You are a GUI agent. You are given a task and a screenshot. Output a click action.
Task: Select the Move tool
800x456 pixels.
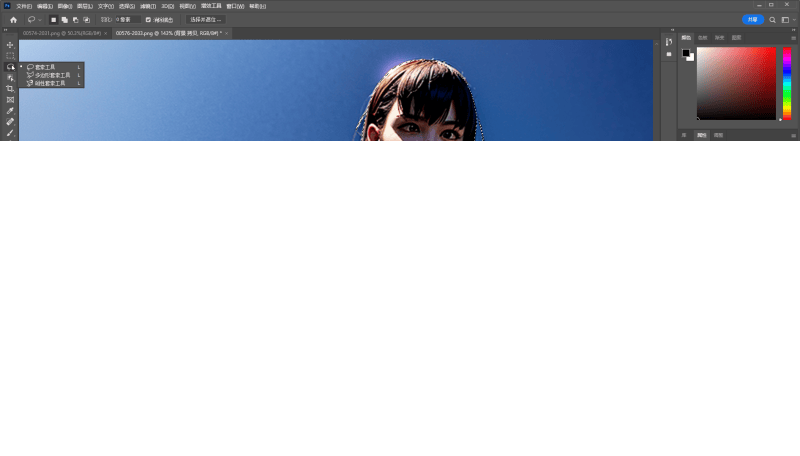coord(10,45)
